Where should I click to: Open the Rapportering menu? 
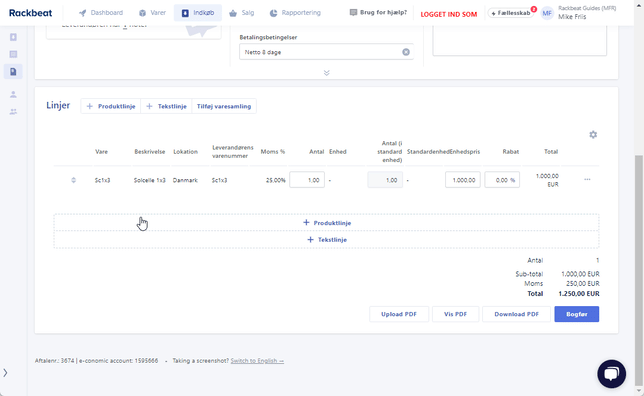295,13
